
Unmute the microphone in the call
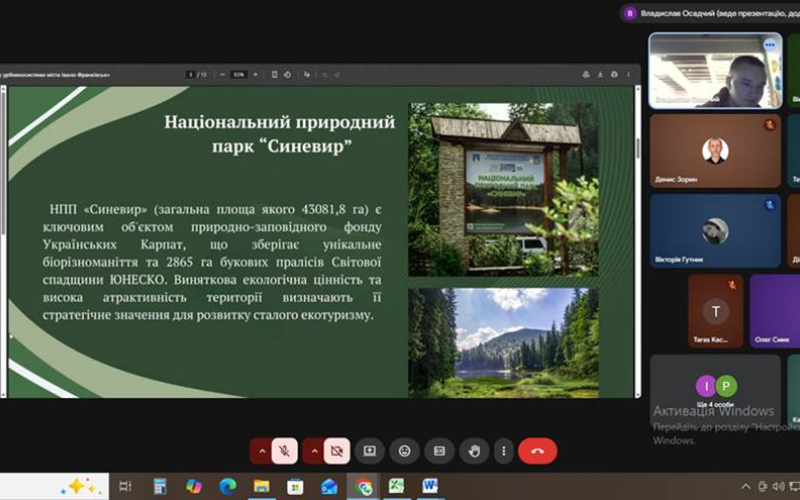tap(284, 451)
